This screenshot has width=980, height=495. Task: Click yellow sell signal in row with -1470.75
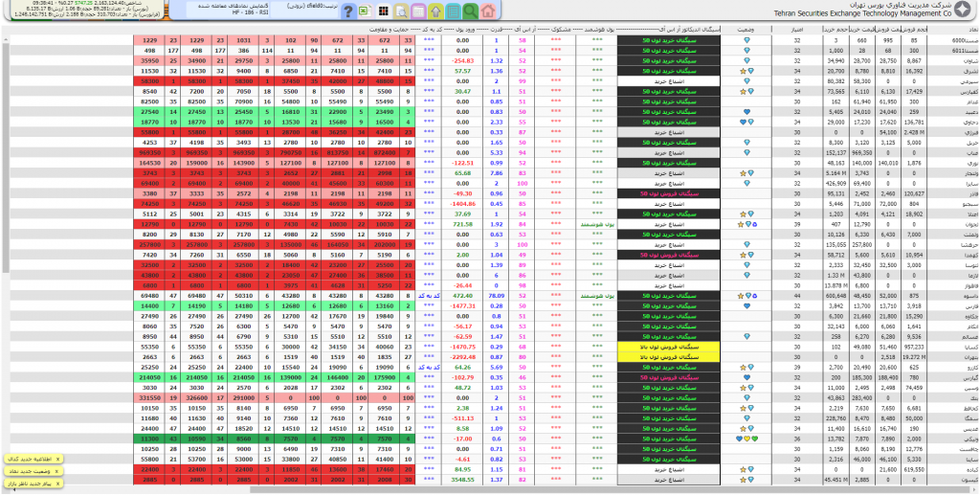click(x=669, y=347)
